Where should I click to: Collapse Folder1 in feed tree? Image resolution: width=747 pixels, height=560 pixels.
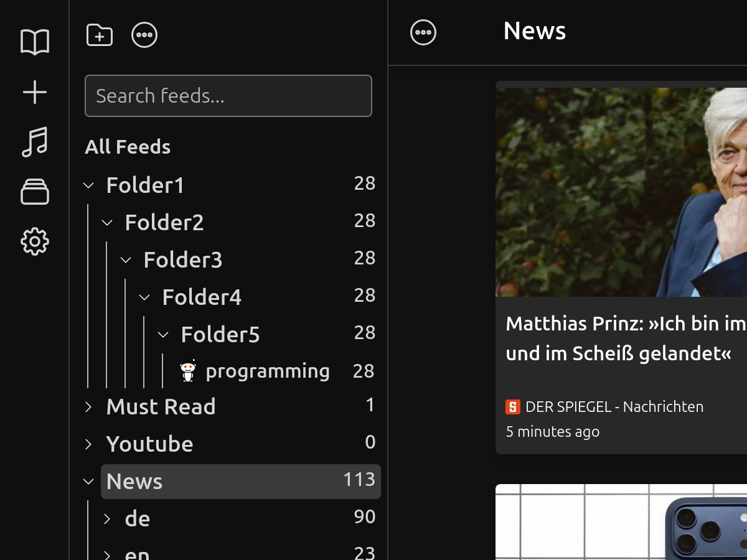[88, 185]
